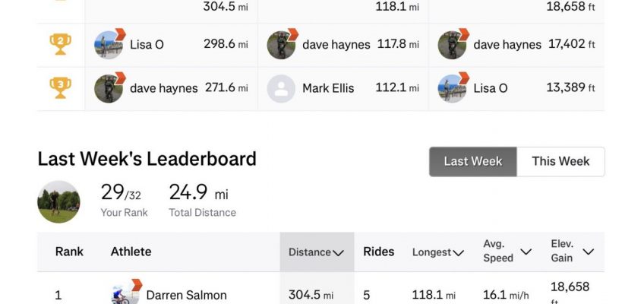Click dave haynes avatar beside 17,402 ft
The width and height of the screenshot is (644, 304).
tap(453, 45)
